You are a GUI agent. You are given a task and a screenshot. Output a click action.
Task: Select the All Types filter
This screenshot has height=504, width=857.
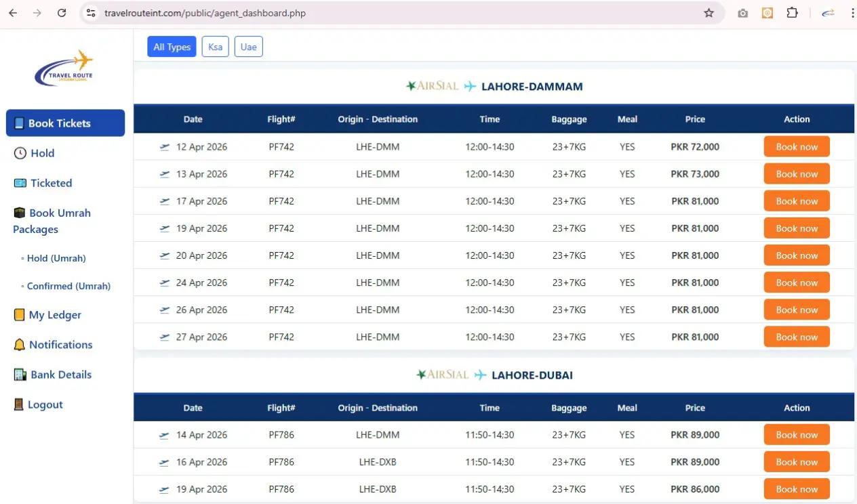click(x=172, y=47)
